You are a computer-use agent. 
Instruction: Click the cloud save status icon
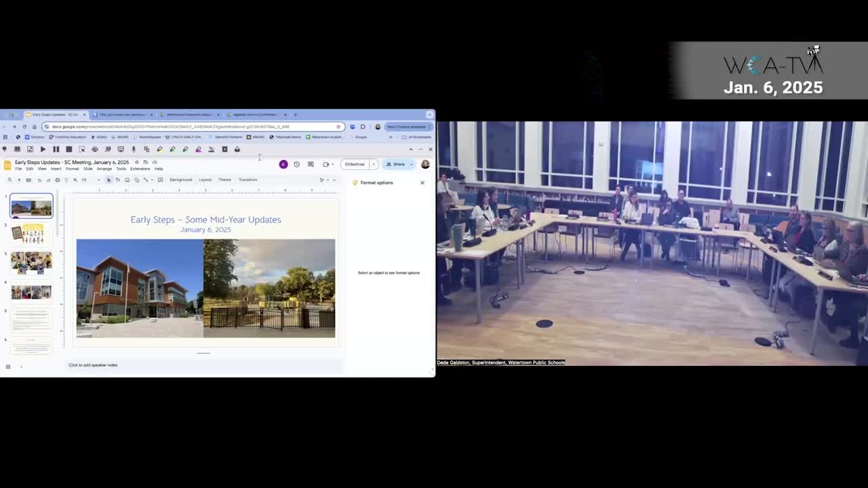click(155, 163)
